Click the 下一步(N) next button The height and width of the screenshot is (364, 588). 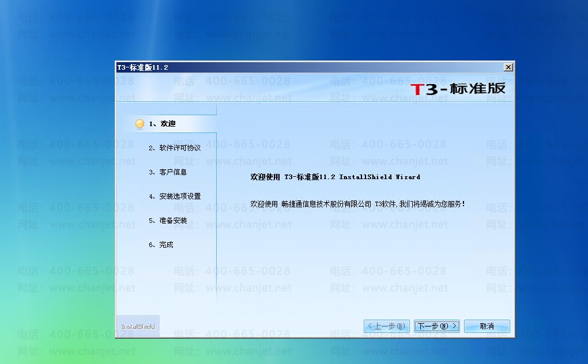click(x=437, y=326)
